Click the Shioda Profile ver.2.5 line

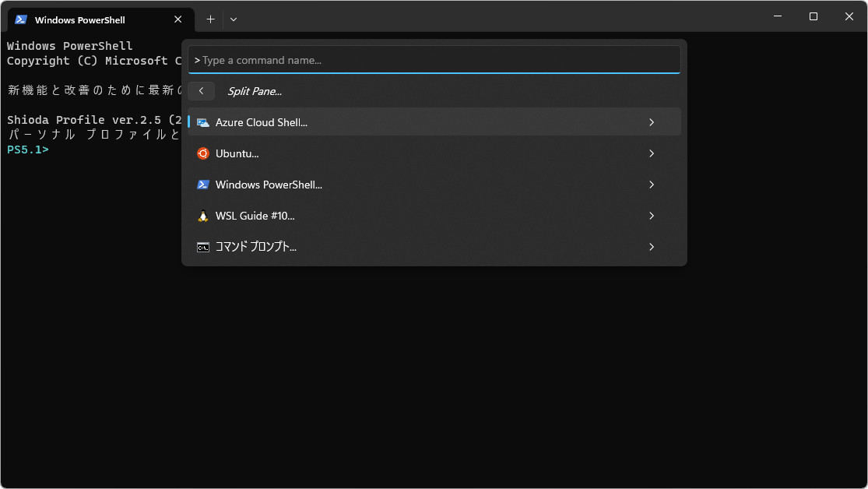[94, 120]
